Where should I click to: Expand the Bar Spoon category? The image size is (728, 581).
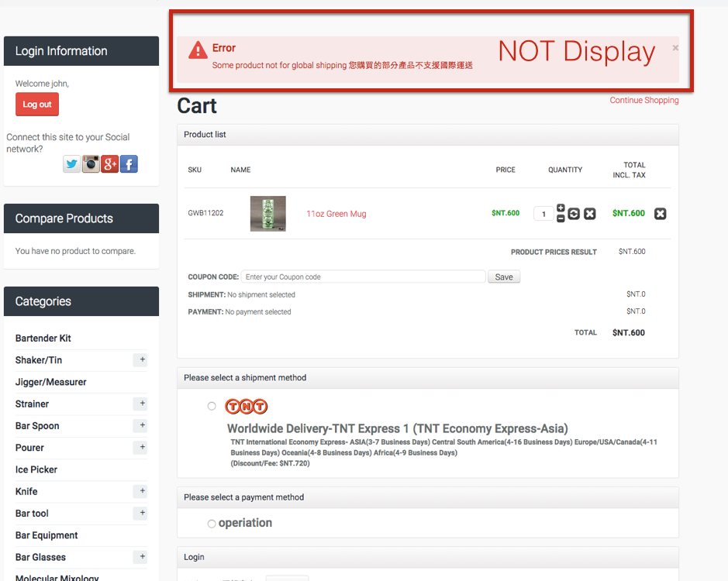click(x=140, y=425)
